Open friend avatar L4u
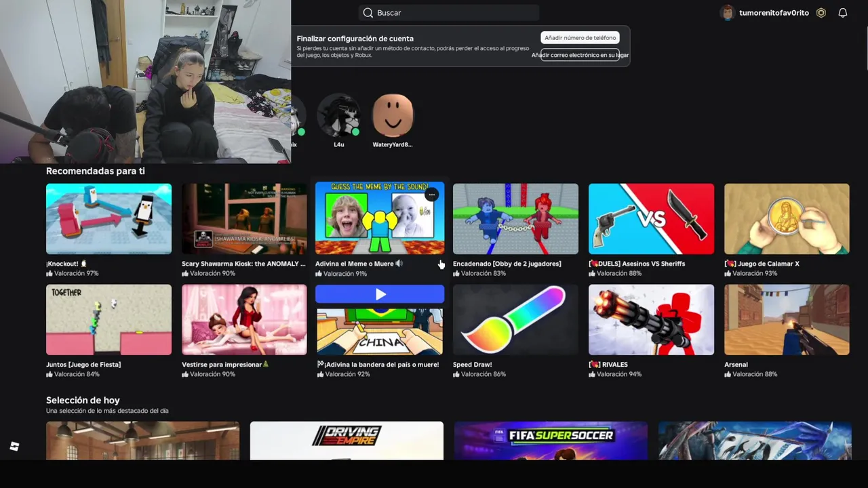 tap(338, 116)
